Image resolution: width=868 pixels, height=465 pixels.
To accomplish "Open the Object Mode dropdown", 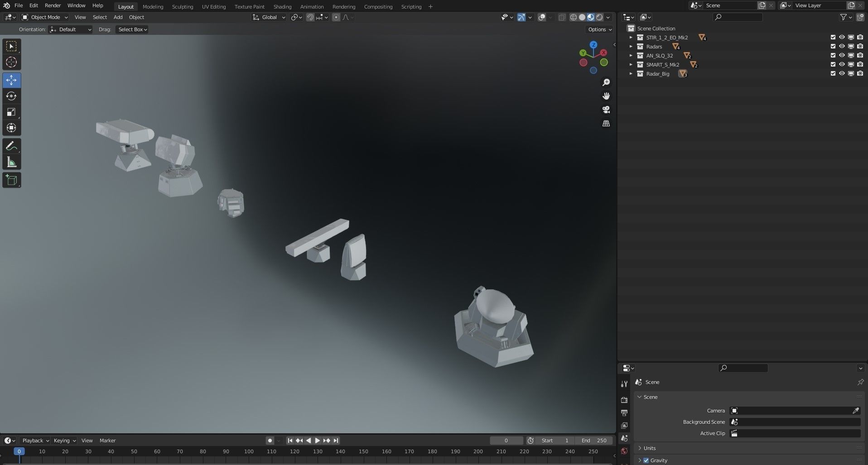I will pos(45,17).
